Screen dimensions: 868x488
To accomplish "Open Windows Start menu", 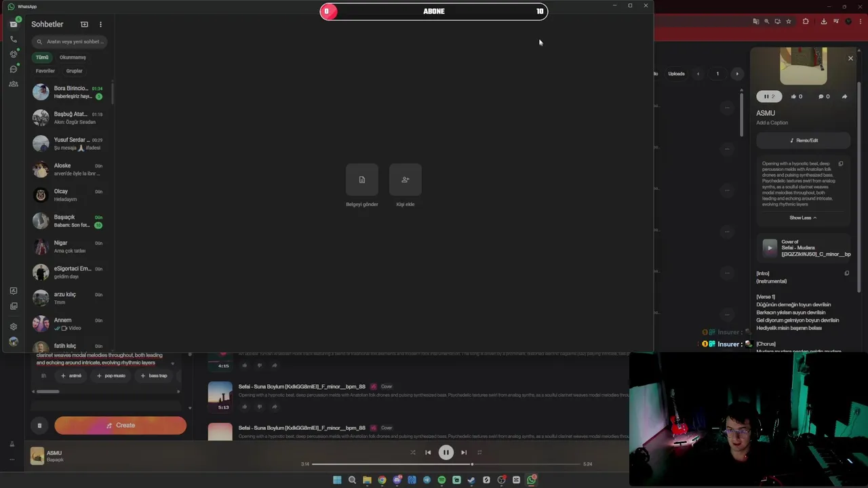I will 337,480.
